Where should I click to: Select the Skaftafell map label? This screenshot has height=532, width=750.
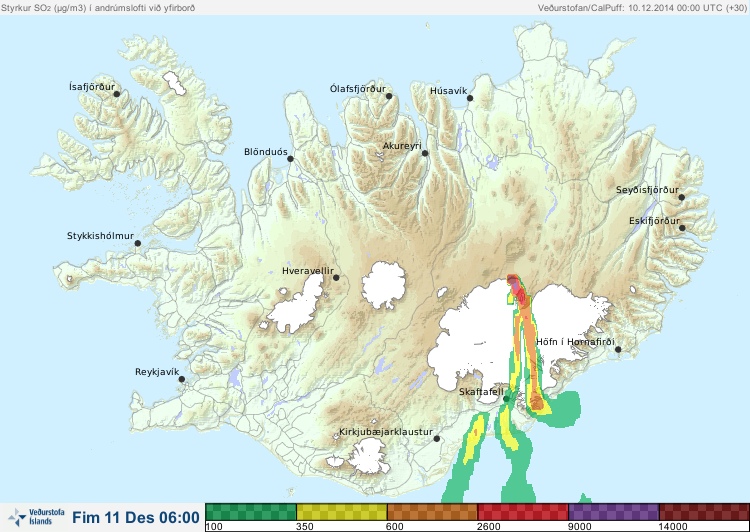(481, 392)
